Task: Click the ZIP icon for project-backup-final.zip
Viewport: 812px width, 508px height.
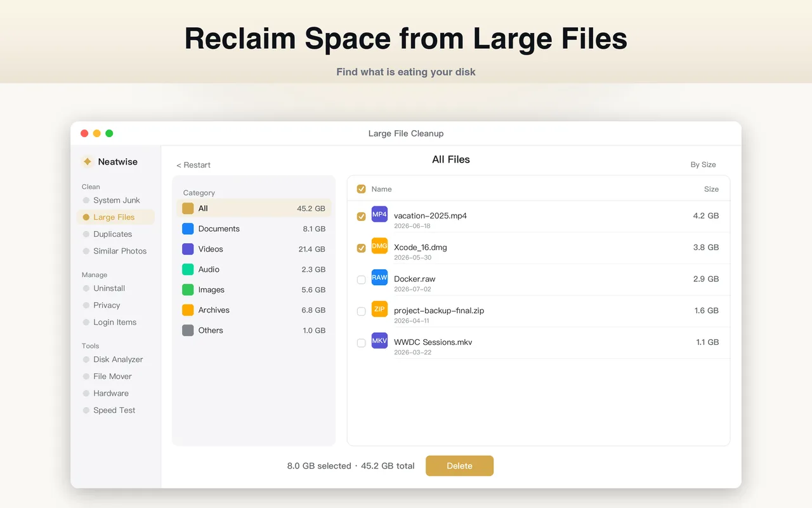Action: (379, 309)
